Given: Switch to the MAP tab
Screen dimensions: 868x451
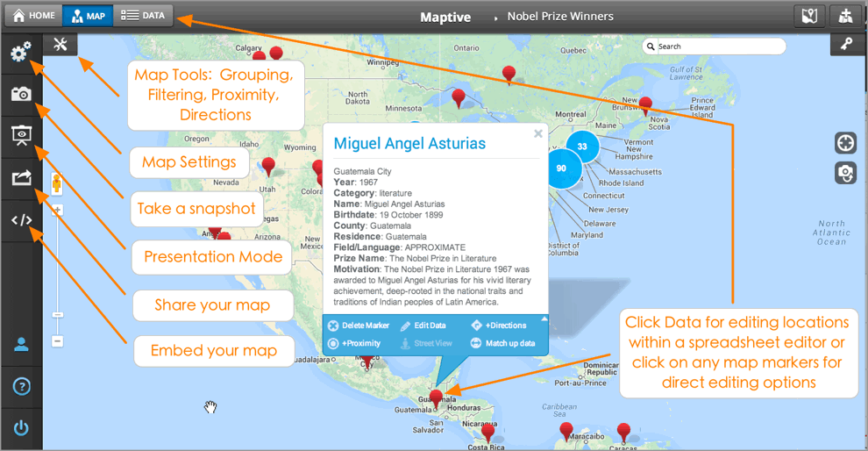Looking at the screenshot, I should (x=88, y=16).
